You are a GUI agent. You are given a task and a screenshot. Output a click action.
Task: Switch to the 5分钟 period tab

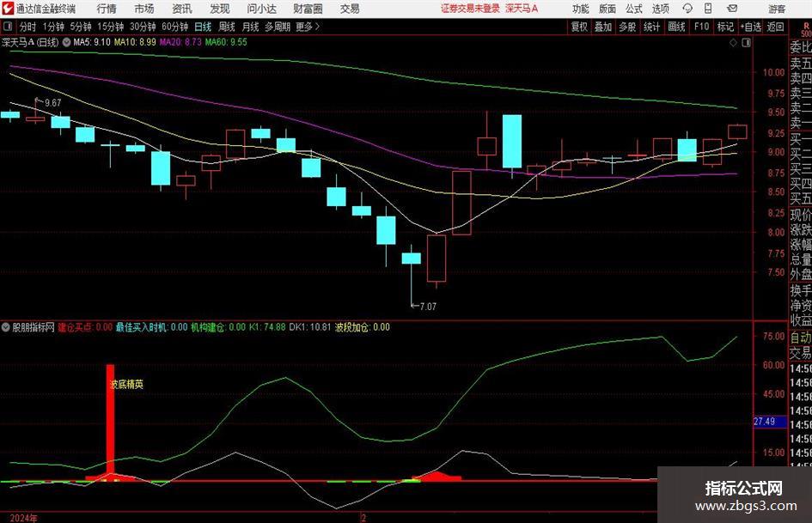(x=81, y=27)
